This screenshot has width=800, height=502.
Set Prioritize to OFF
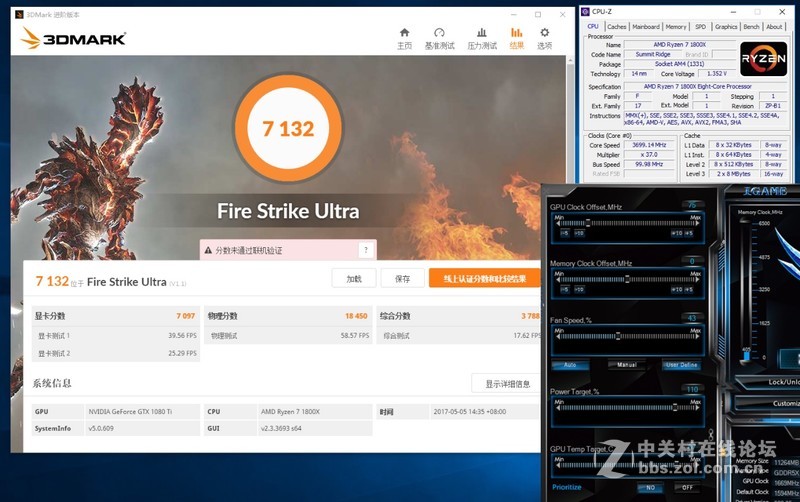pyautogui.click(x=687, y=488)
